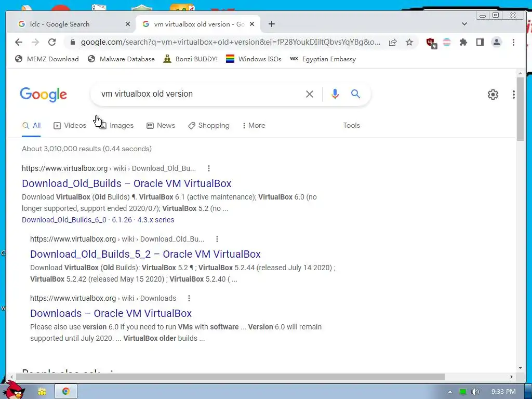
Task: Open the Download_Old_Builds_6_0 sitelink
Action: [x=64, y=220]
